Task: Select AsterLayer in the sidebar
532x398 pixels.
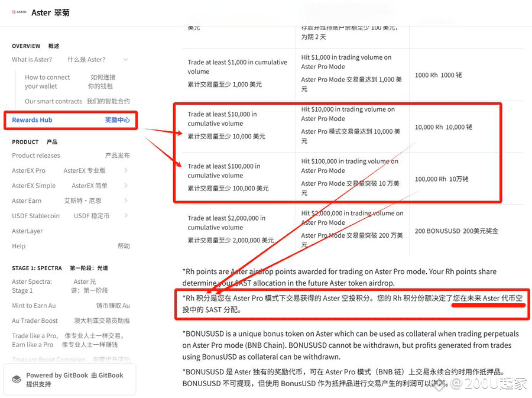Action: (x=27, y=231)
